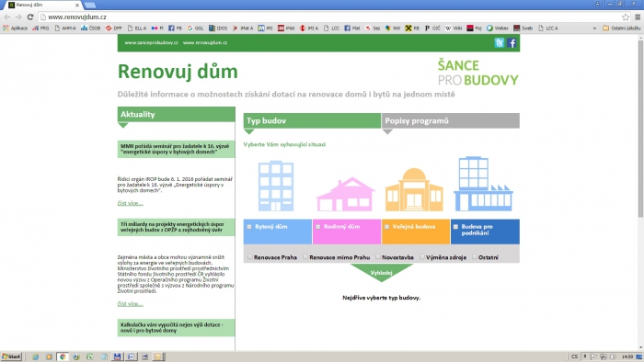Go back with browser back arrow
Image resolution: width=644 pixels, height=362 pixels.
[x=7, y=17]
